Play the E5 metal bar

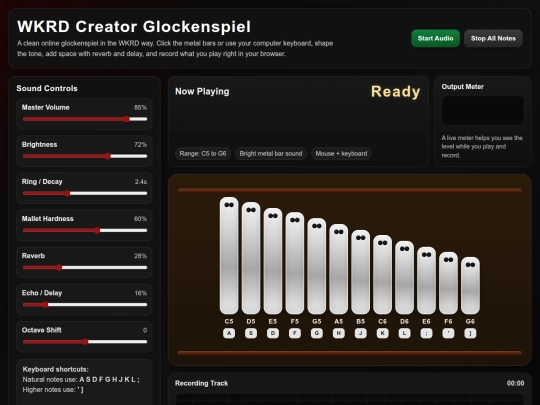pyautogui.click(x=273, y=261)
